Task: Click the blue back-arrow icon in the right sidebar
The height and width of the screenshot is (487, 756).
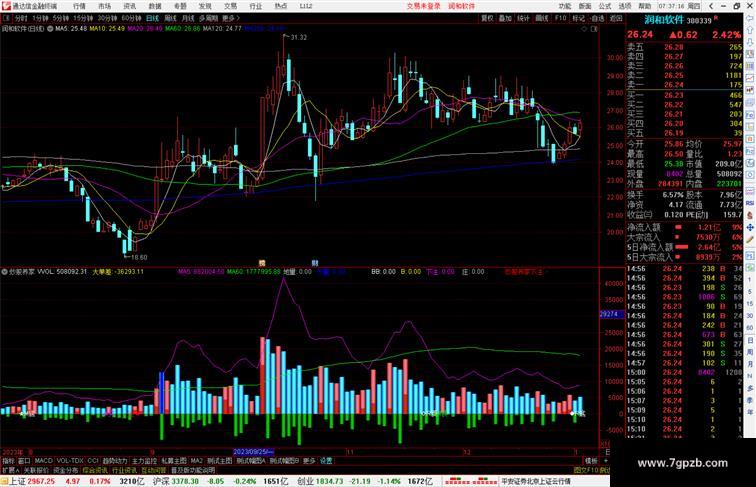Action: click(750, 18)
